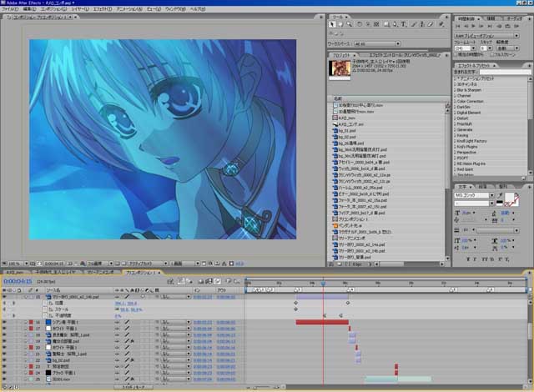Screen dimensions: 534x392
Task: Click the fill color swatch in Character panel
Action: [510, 198]
